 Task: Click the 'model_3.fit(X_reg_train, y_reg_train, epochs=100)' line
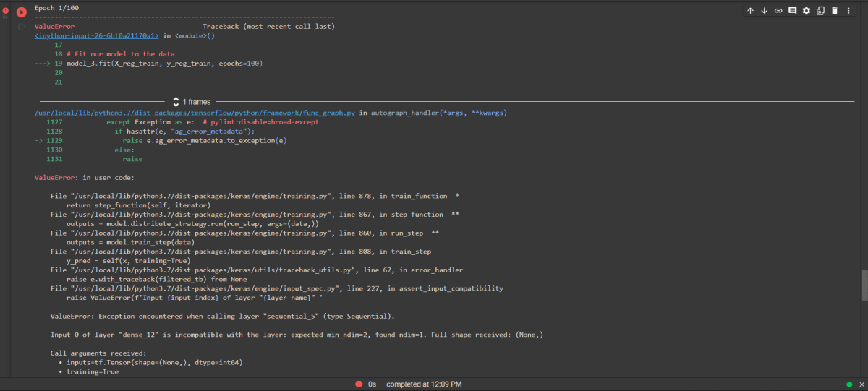point(164,64)
